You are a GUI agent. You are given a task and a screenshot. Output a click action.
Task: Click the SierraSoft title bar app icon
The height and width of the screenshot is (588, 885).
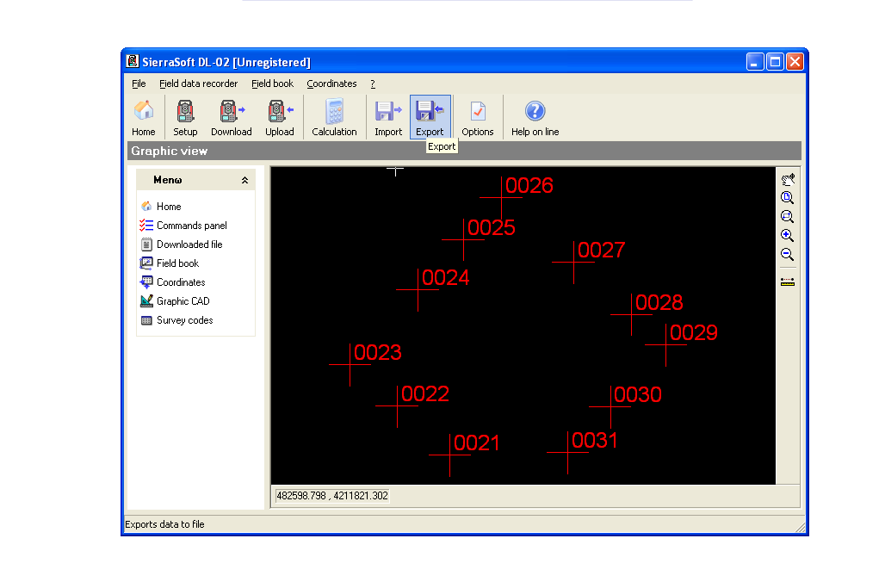click(133, 61)
